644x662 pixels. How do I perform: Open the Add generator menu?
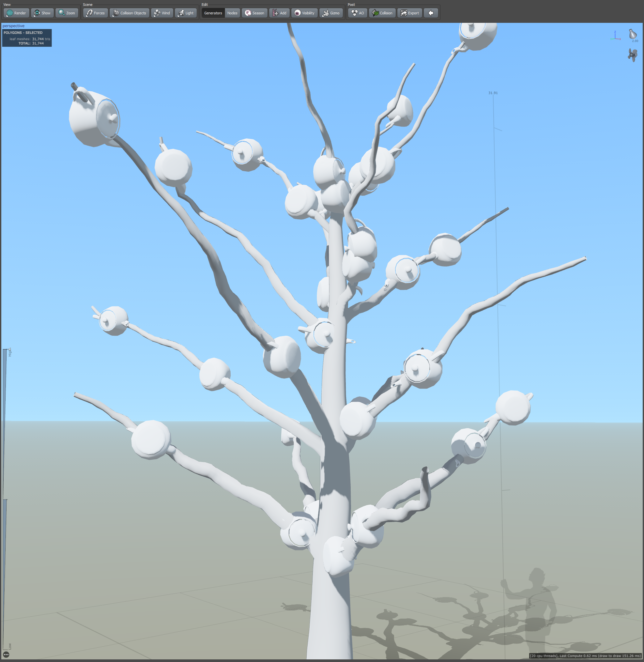[x=279, y=13]
